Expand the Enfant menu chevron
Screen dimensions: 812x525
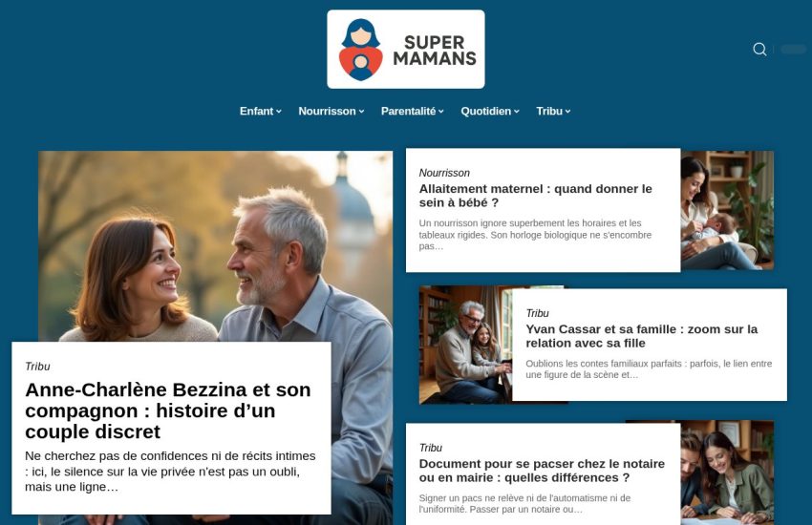pyautogui.click(x=279, y=112)
